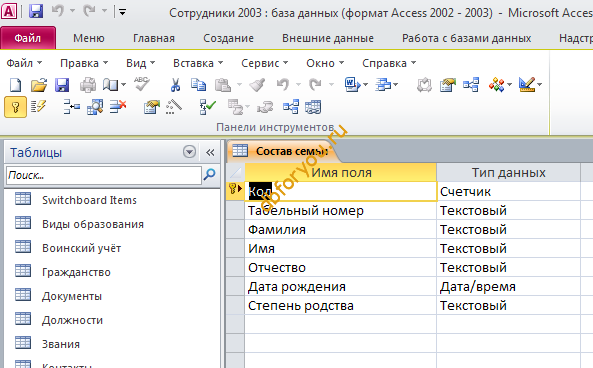The height and width of the screenshot is (368, 593).
Task: Open the Справка dropdown menu
Action: [x=389, y=63]
